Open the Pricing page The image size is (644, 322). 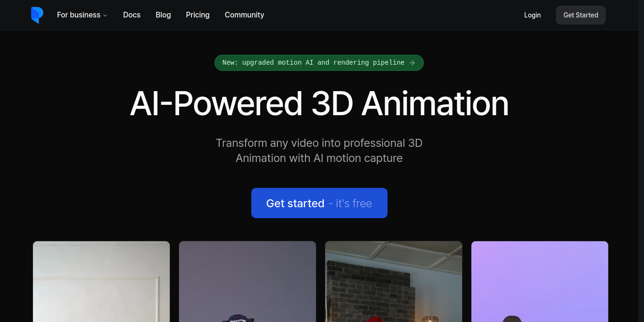(198, 15)
